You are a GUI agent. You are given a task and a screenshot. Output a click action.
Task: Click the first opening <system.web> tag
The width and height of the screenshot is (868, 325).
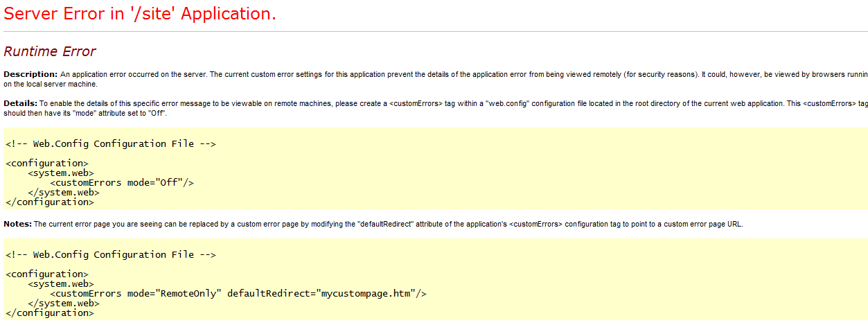[x=61, y=173]
